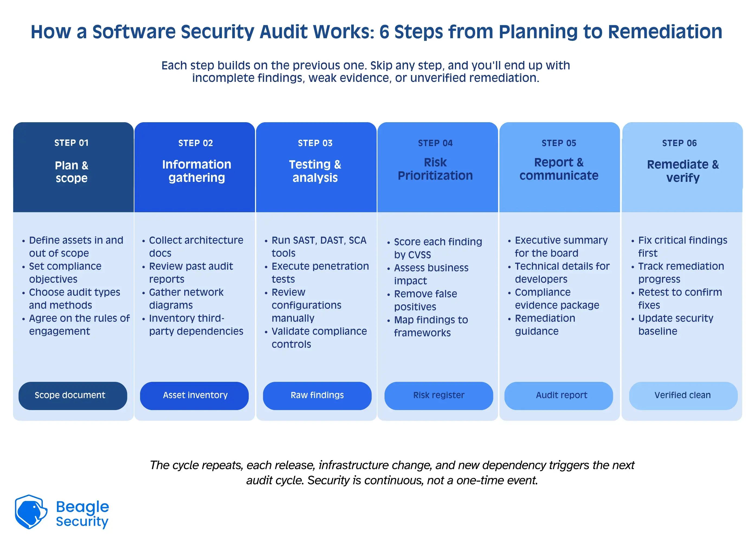Click the Report & communicate heading
This screenshot has width=756, height=542.
tap(559, 169)
